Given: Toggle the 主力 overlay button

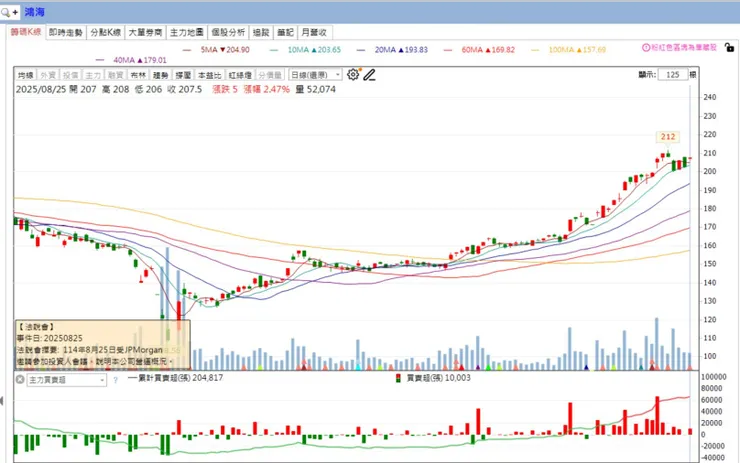Looking at the screenshot, I should [x=93, y=75].
